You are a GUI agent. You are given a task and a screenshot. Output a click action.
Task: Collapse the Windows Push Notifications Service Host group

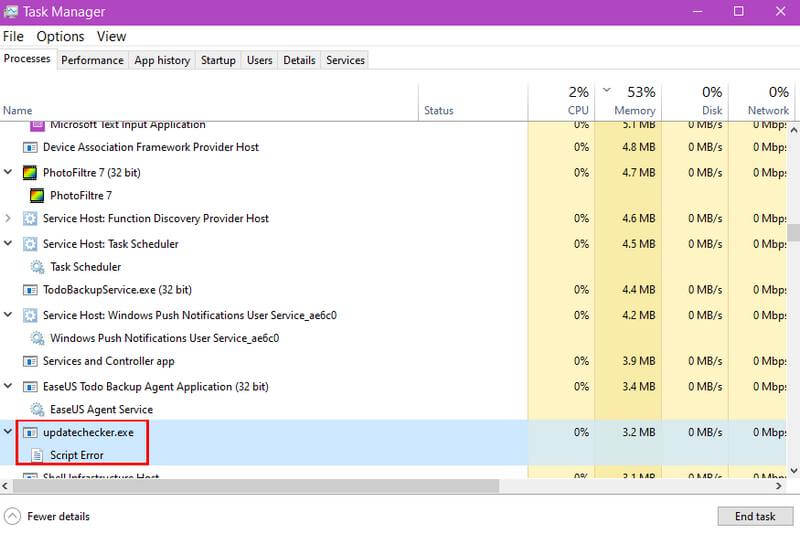coord(8,315)
